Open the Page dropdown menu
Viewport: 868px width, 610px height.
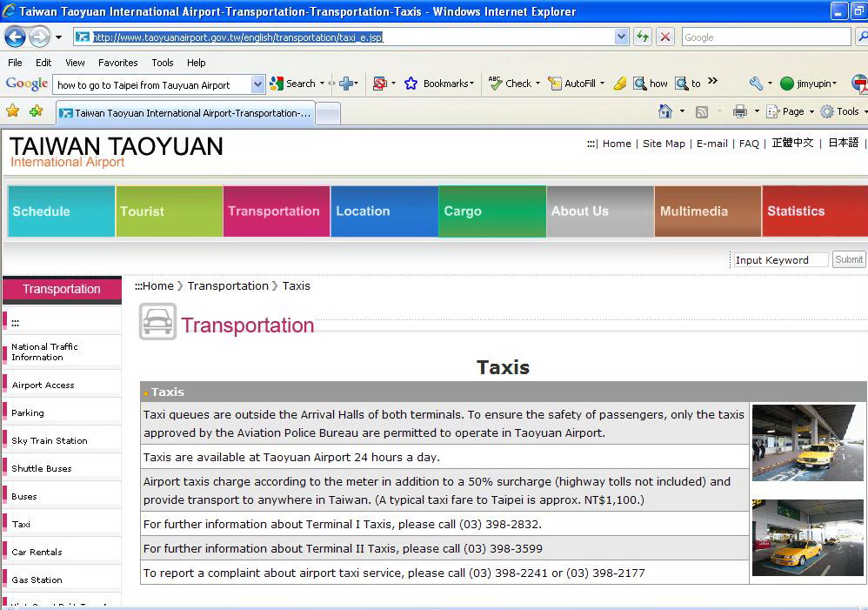click(790, 112)
